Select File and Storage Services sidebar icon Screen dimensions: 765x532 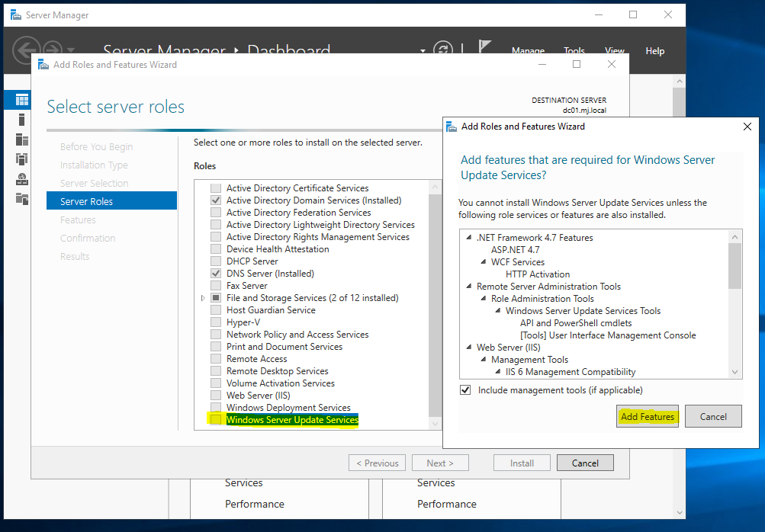pyautogui.click(x=21, y=198)
